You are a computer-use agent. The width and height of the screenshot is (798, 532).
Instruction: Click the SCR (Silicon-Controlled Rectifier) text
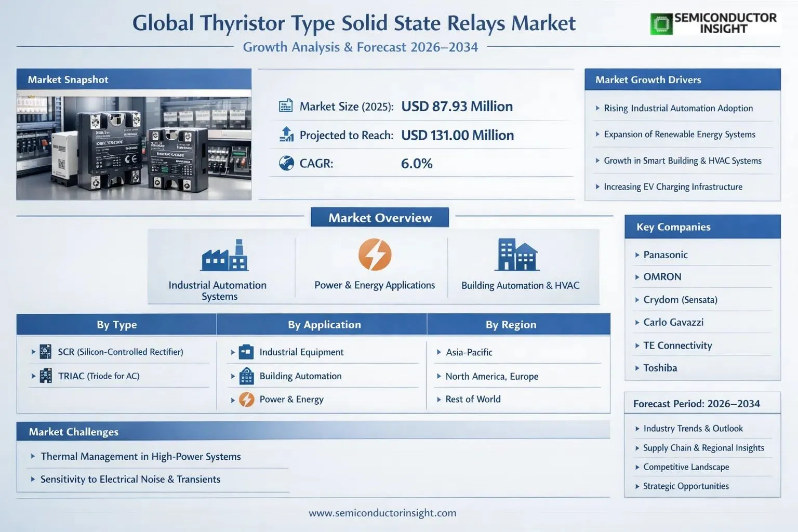click(x=121, y=352)
